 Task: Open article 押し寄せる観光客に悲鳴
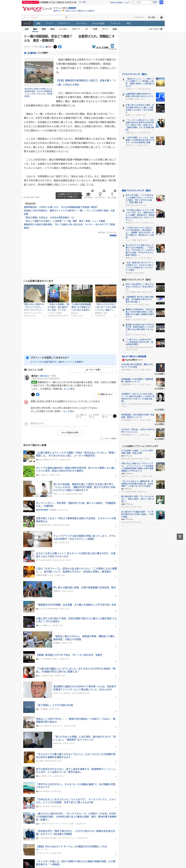click(84, 587)
